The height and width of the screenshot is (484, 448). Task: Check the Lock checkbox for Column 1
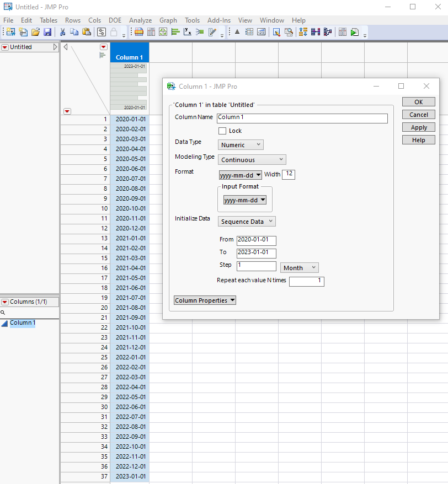pyautogui.click(x=222, y=131)
